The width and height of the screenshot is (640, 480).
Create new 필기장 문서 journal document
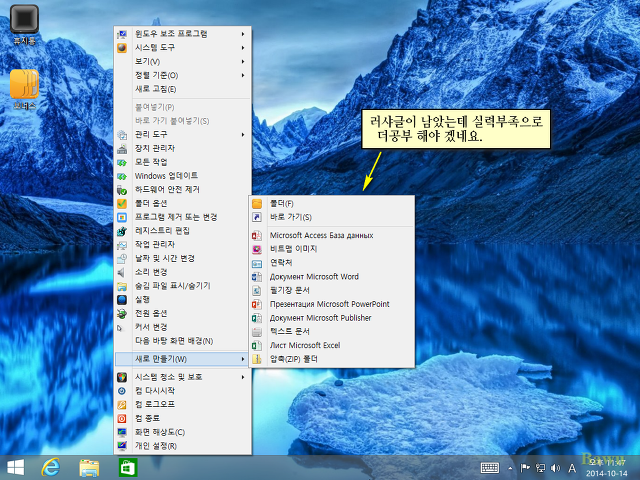point(332,290)
